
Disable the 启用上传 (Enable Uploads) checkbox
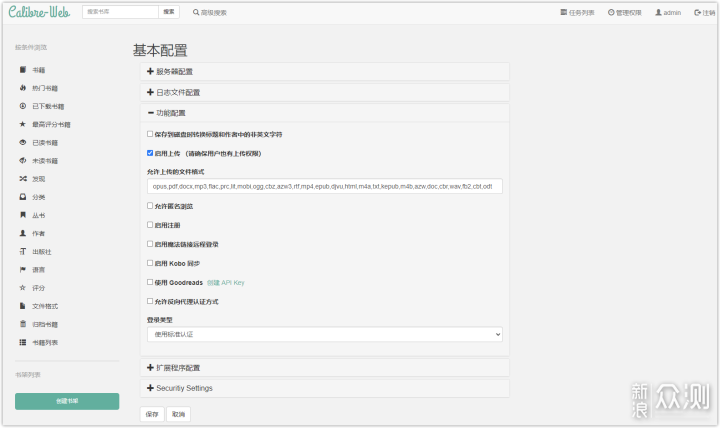[x=150, y=153]
